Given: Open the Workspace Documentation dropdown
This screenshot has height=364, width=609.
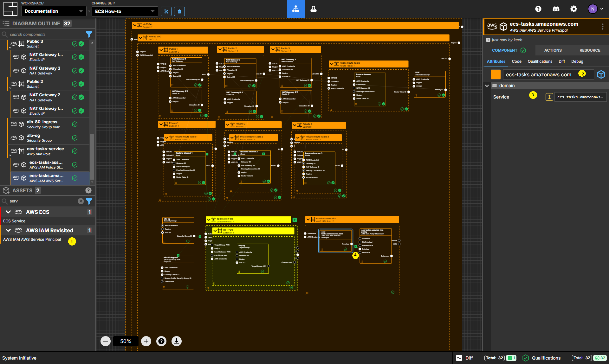Looking at the screenshot, I should 54,11.
